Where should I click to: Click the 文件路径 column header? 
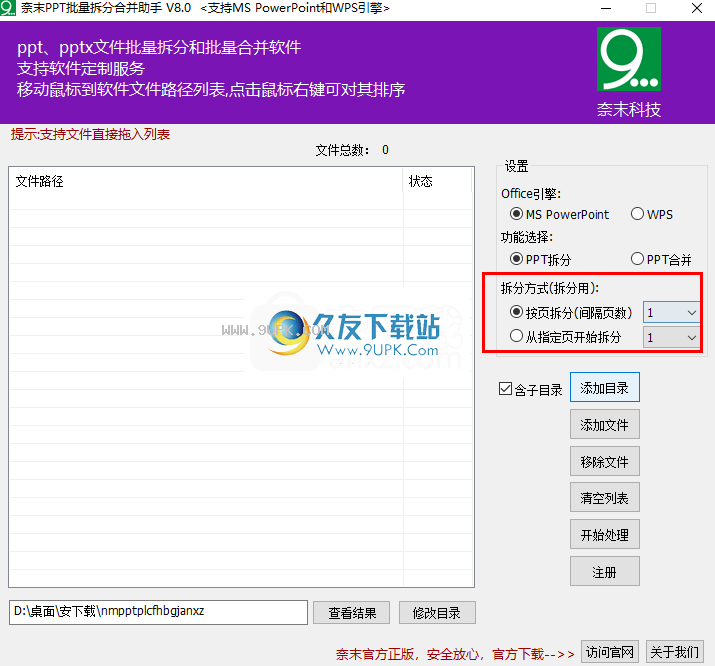[x=206, y=181]
